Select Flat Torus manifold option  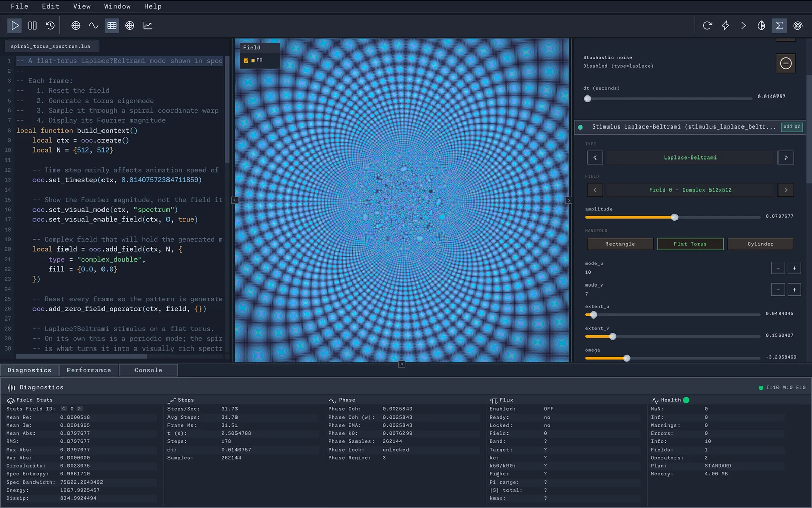tap(690, 244)
